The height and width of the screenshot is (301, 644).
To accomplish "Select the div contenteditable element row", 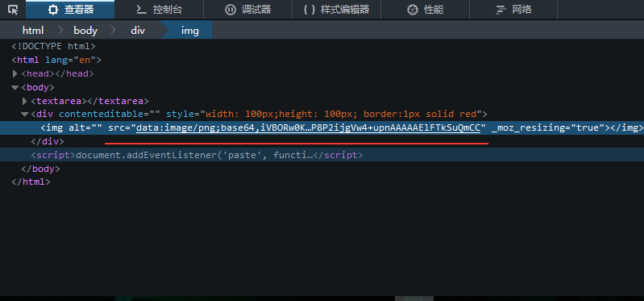I will click(259, 114).
